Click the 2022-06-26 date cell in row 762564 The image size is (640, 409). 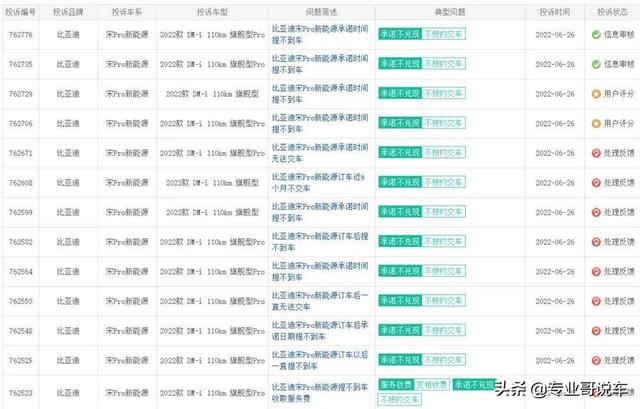[555, 271]
